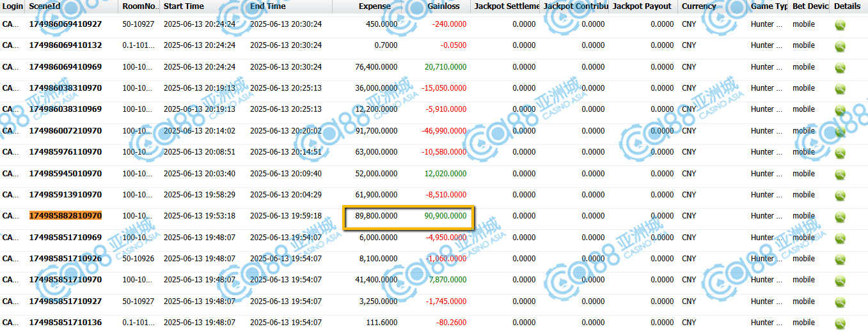Viewport: 868px width, 336px height.
Task: Sort by the Expense column header
Action: (x=374, y=6)
